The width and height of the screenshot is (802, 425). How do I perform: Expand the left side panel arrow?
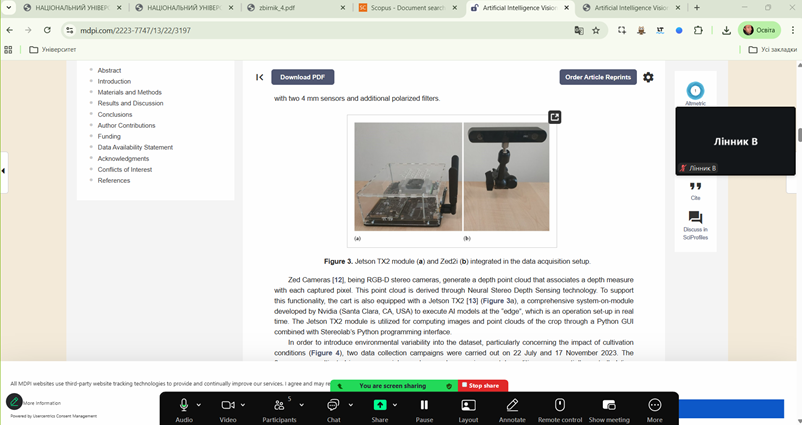tap(4, 171)
